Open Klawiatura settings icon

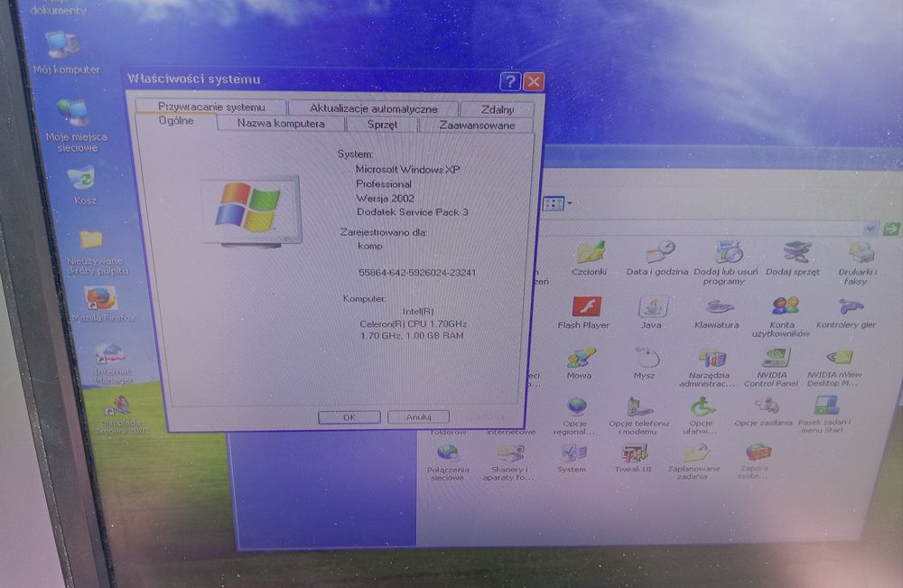(x=717, y=313)
